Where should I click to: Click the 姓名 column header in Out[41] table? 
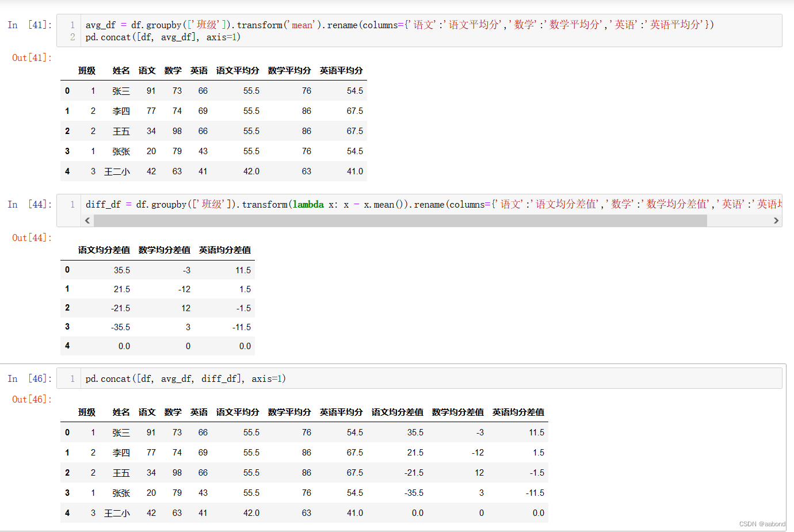tap(121, 71)
